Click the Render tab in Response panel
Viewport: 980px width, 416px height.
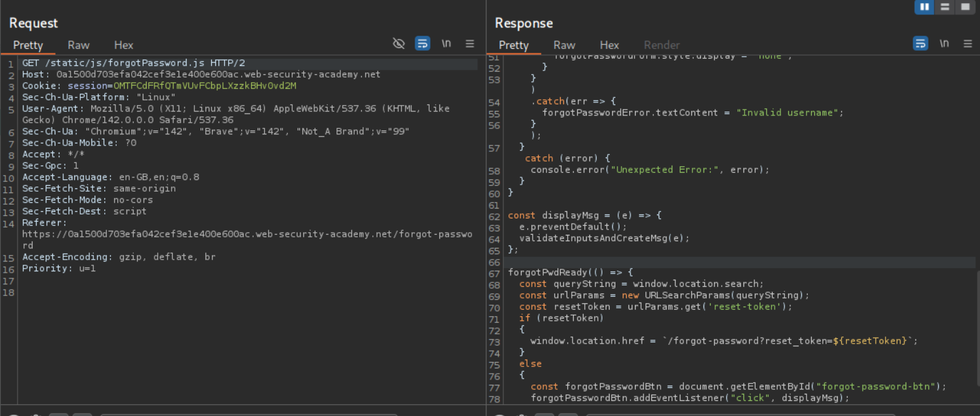click(x=662, y=45)
